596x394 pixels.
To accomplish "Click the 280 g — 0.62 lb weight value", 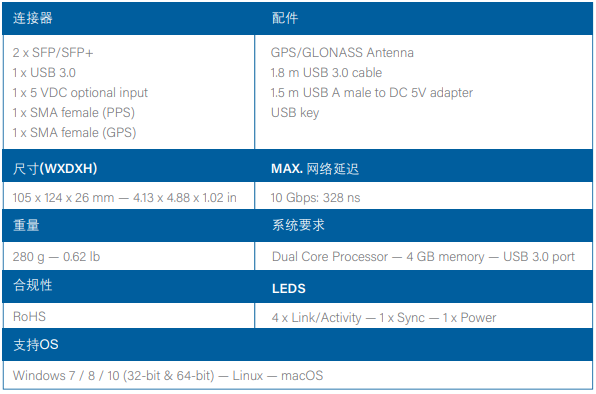I will click(56, 257).
